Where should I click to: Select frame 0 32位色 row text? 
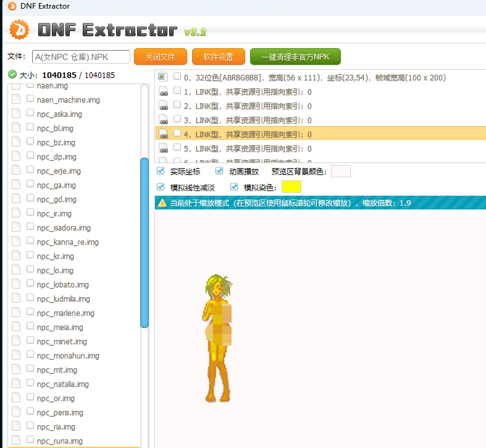(314, 78)
